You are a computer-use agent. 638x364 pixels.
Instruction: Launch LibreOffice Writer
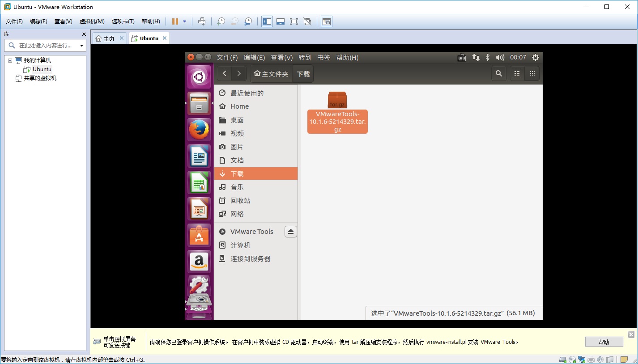199,156
